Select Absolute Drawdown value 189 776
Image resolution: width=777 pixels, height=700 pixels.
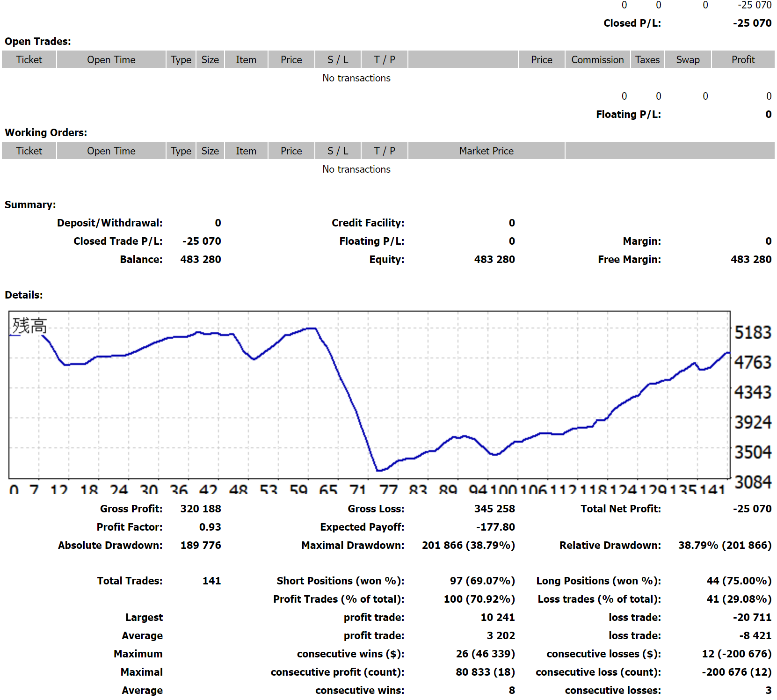tap(201, 545)
